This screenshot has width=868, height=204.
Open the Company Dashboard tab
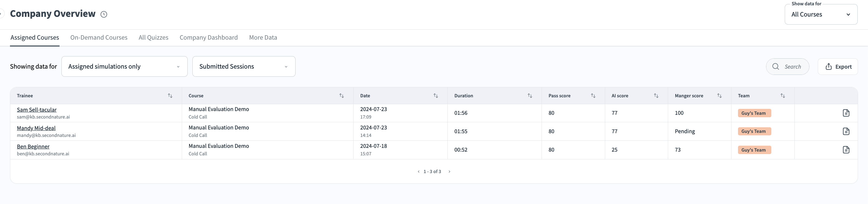click(x=209, y=37)
